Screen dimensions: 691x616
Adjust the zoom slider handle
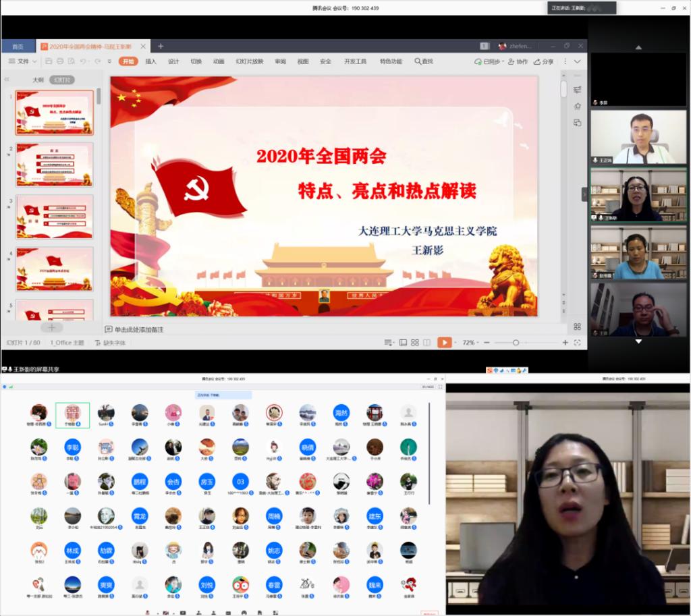516,343
